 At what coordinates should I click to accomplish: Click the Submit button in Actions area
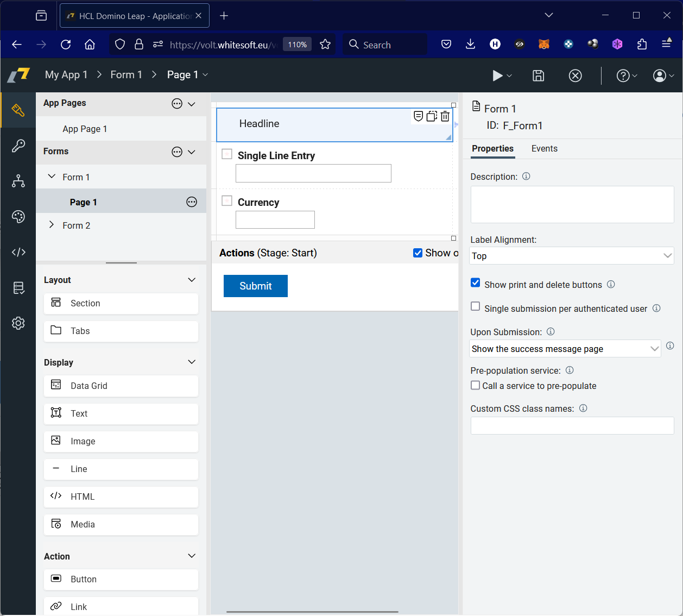pos(255,286)
